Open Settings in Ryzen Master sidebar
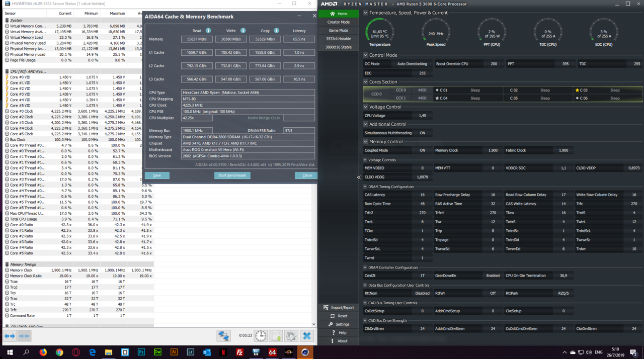The image size is (644, 359). click(x=338, y=324)
